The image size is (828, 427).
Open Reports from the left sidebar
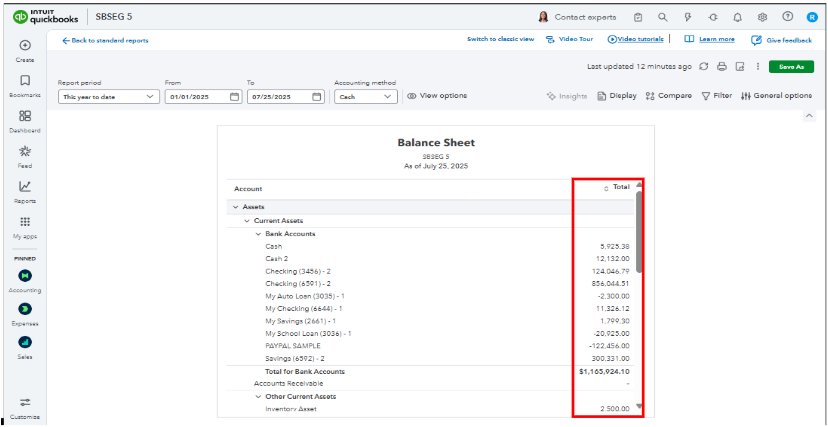click(25, 190)
